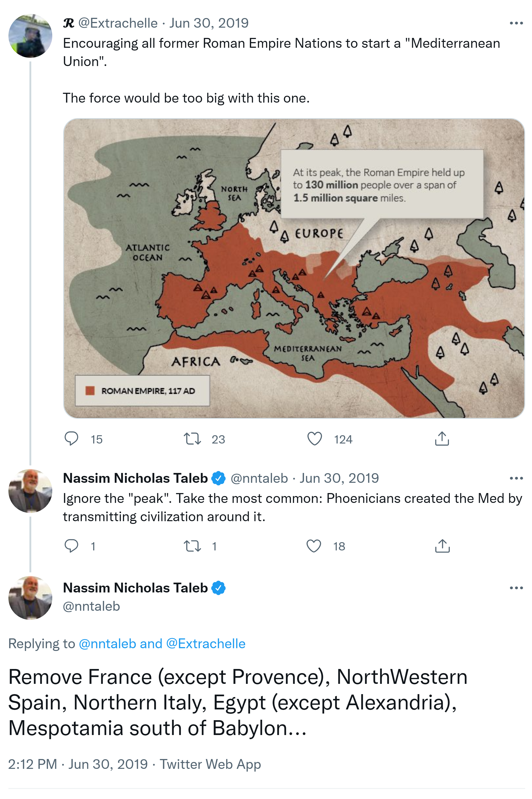Open more menu on the main Taleb tweet
Viewport: 532px width, 799px height.
coord(516,588)
